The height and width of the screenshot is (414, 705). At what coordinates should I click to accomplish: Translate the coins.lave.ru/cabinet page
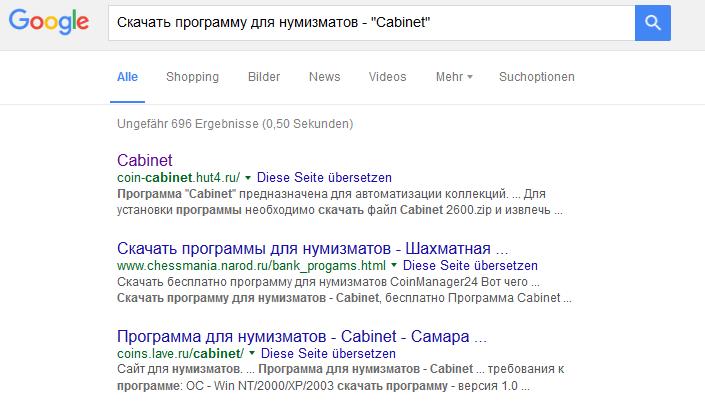pyautogui.click(x=328, y=354)
